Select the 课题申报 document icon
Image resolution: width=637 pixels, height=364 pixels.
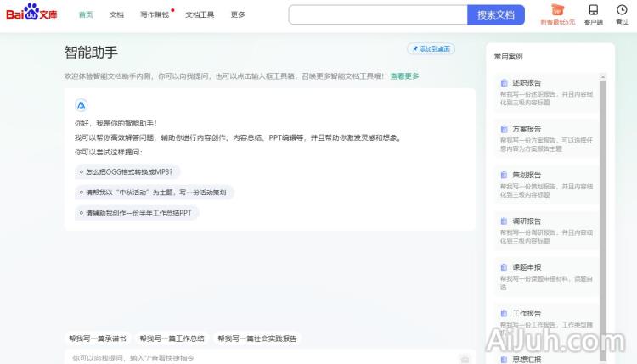tap(505, 267)
